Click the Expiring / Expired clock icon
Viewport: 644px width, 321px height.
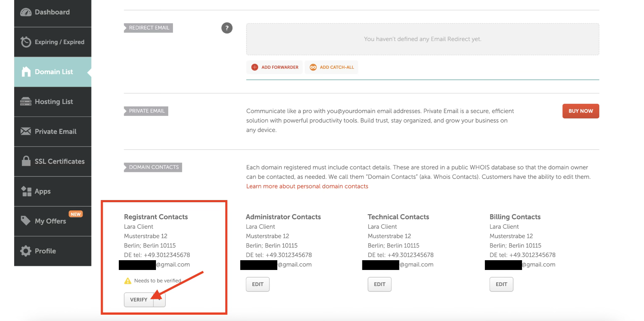(x=26, y=42)
